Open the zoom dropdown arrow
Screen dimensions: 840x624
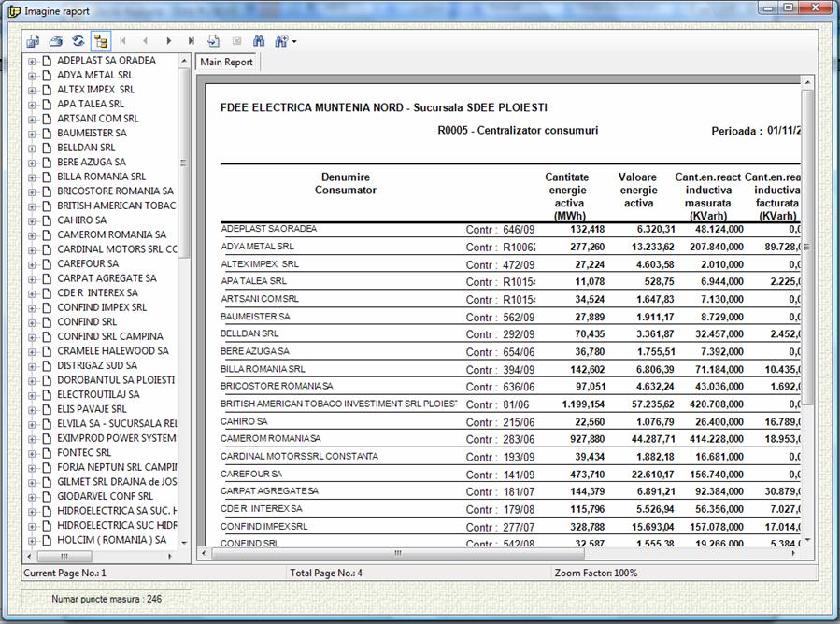click(294, 42)
